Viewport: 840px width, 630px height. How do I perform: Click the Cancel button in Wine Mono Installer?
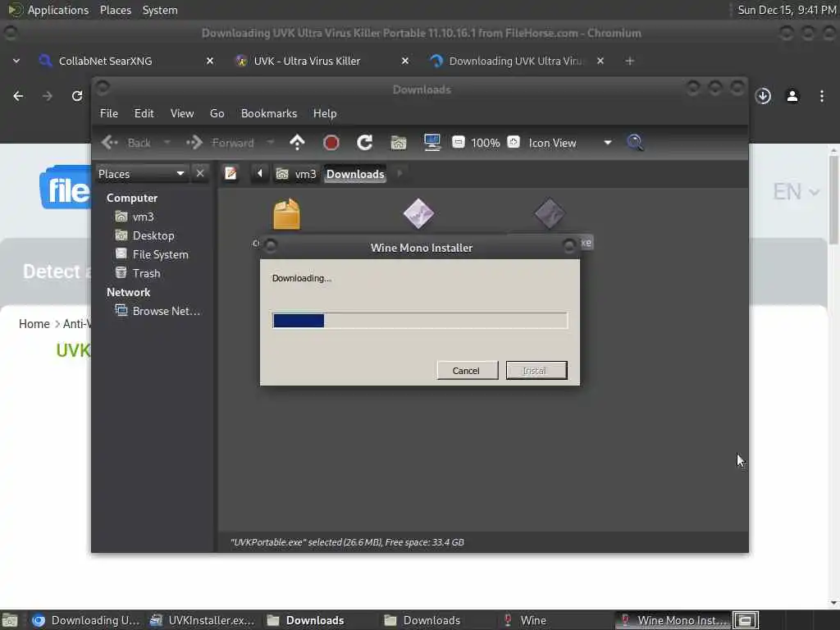coord(467,370)
